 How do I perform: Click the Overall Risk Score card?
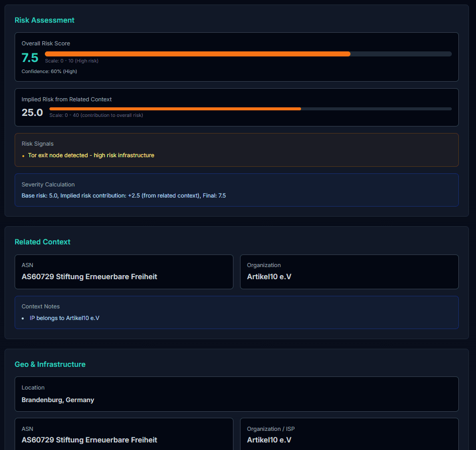coord(237,57)
